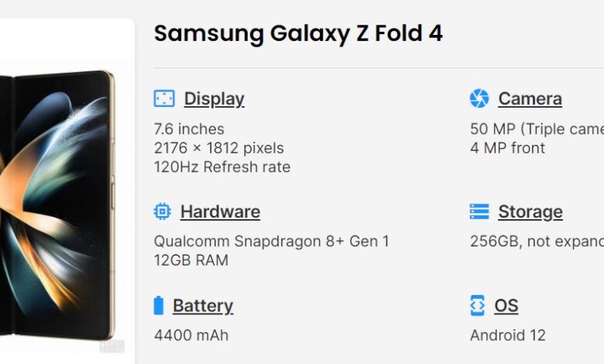The image size is (604, 364).
Task: Open the Camera specs link
Action: (530, 98)
